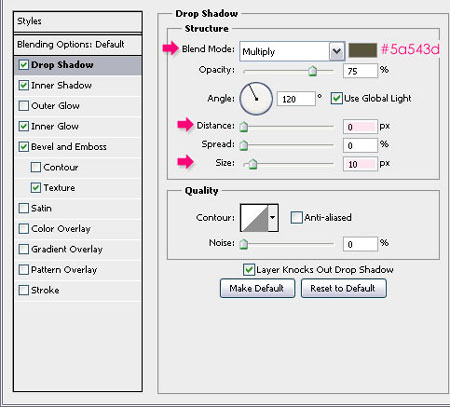Image resolution: width=450 pixels, height=407 pixels.
Task: Enable the Color Overlay checkbox
Action: coord(24,229)
